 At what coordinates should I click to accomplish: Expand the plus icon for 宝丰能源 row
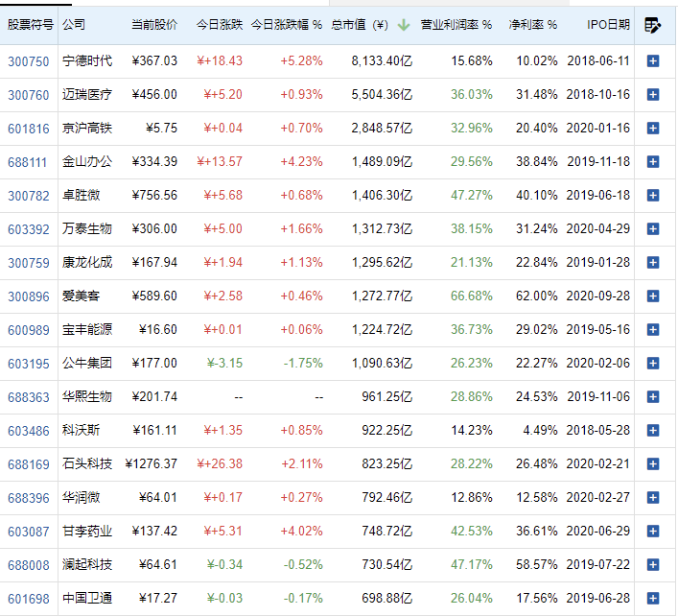tap(653, 330)
